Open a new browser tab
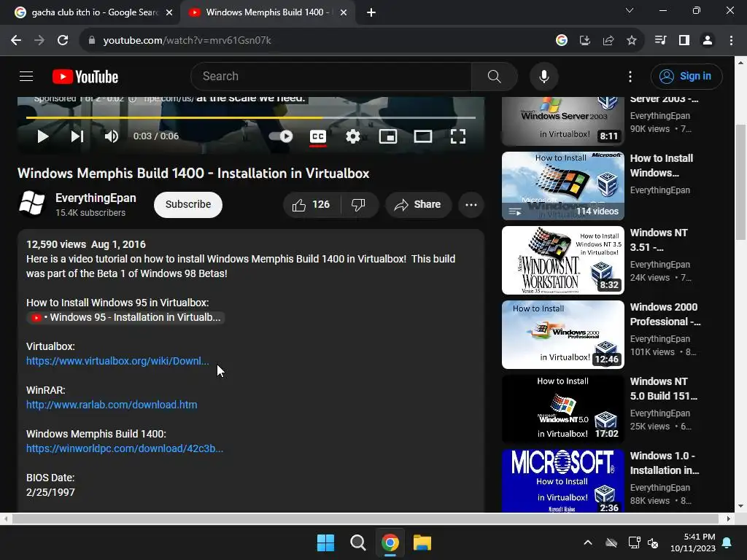The width and height of the screenshot is (747, 560). tap(371, 13)
